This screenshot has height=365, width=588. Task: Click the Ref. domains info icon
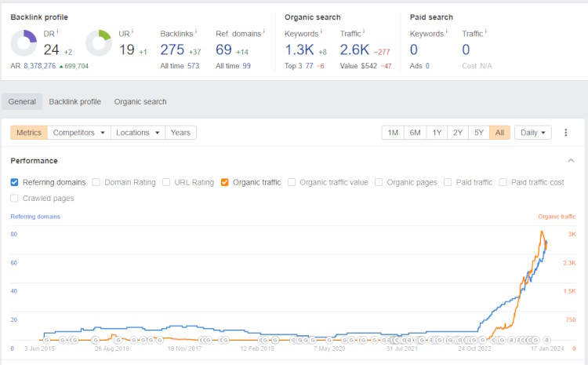(x=264, y=32)
